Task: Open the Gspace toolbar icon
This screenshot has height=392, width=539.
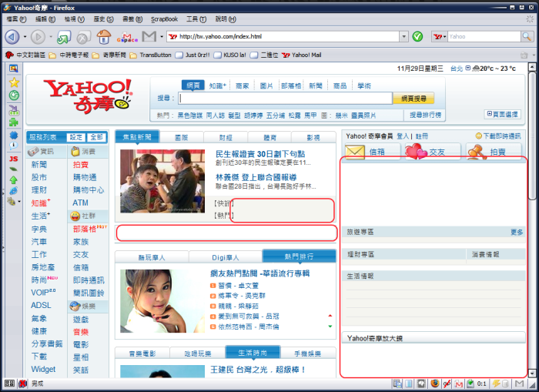Action: [x=127, y=36]
